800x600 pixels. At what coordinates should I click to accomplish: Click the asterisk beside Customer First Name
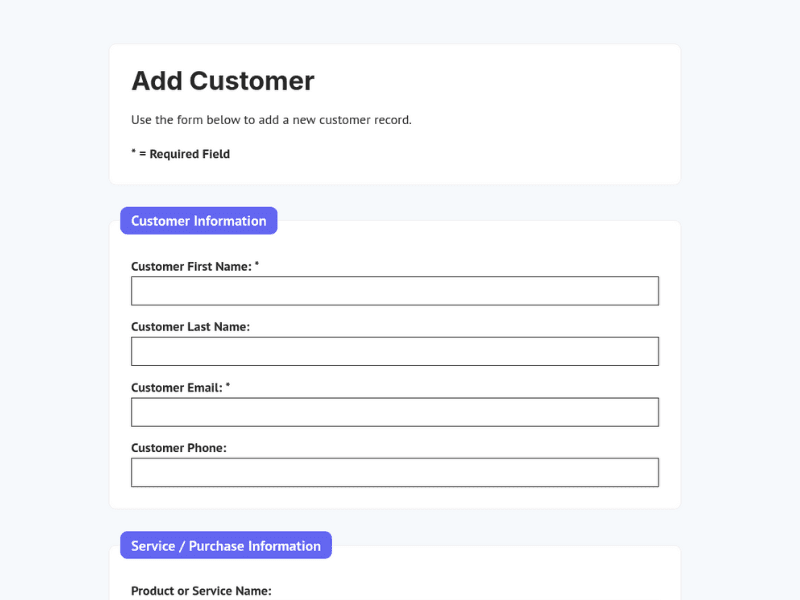257,265
